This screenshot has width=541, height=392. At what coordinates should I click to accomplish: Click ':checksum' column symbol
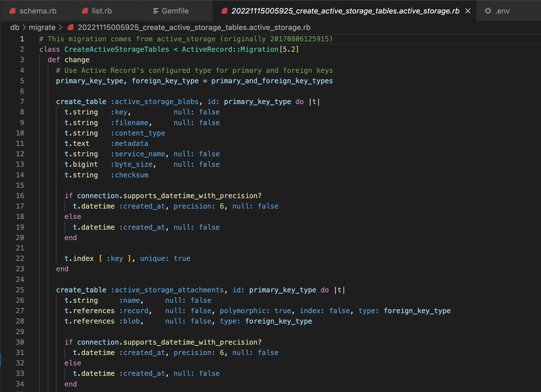(x=130, y=175)
